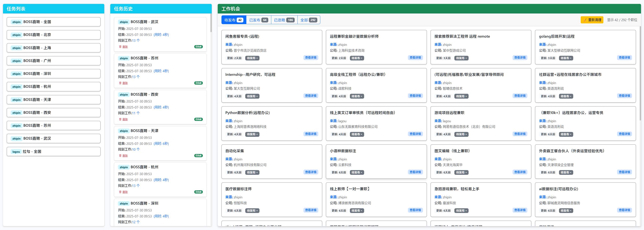View details of 社群运营 job card

coord(624,96)
